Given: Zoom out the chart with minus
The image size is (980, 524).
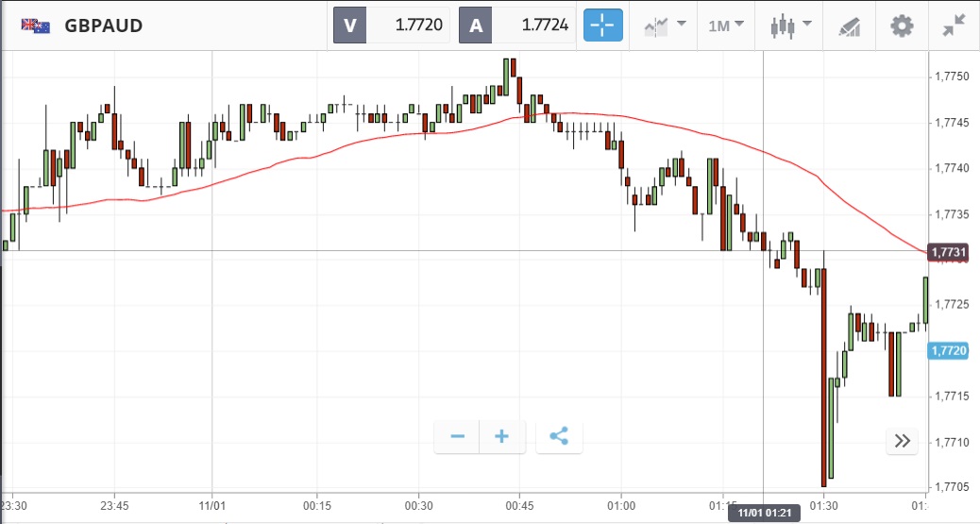Looking at the screenshot, I should (x=458, y=436).
